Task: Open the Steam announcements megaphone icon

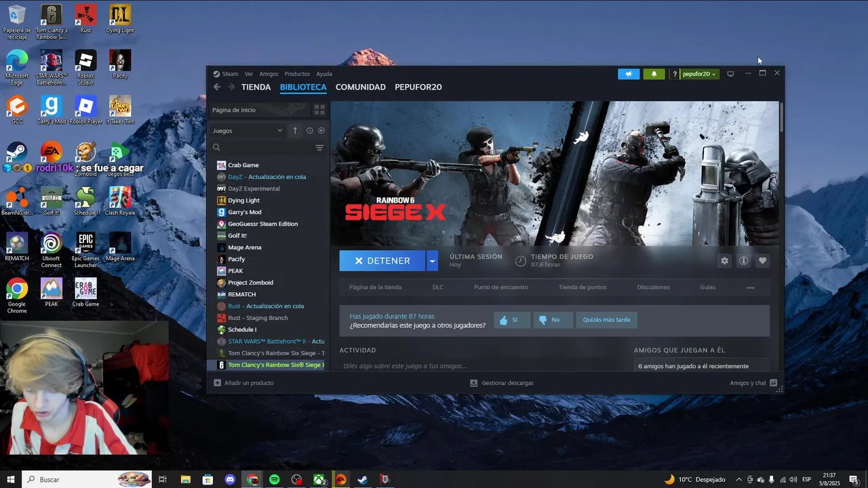Action: click(629, 74)
